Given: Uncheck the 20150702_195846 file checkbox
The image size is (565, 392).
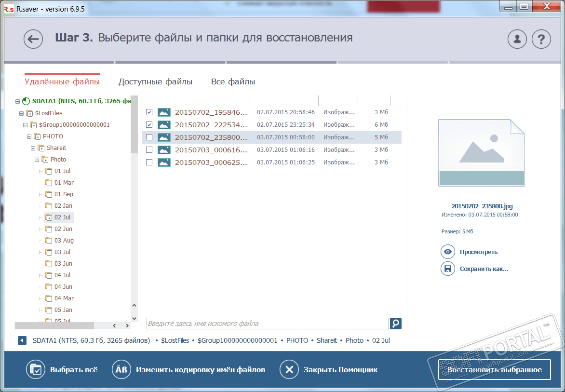Looking at the screenshot, I should click(x=149, y=112).
